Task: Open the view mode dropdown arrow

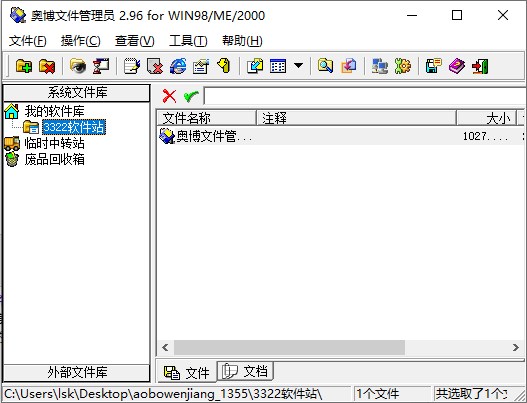Action: [x=298, y=66]
